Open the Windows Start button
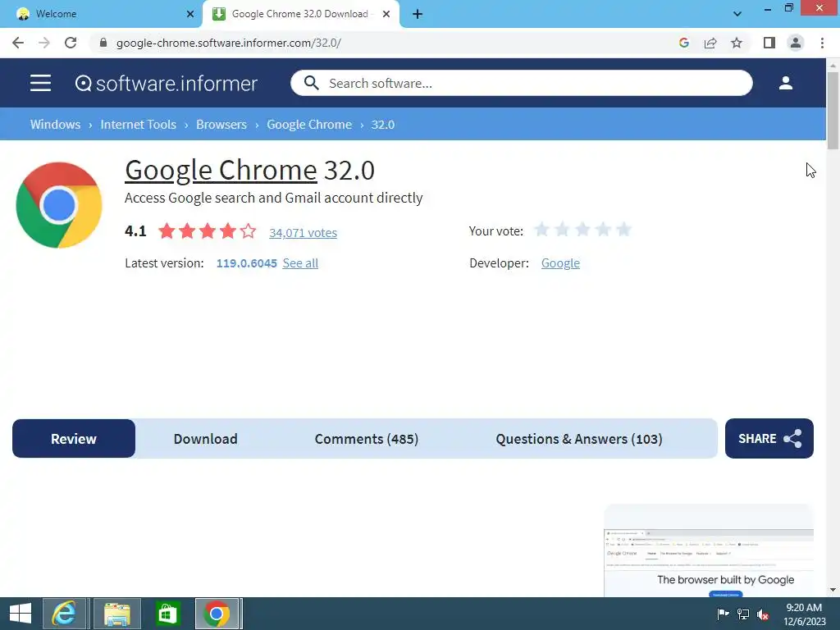The image size is (840, 630). 21,614
